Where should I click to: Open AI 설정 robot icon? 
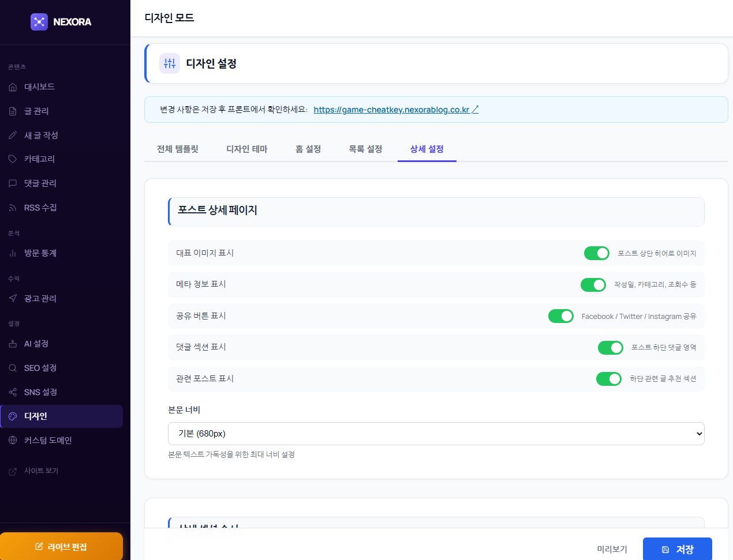(13, 344)
